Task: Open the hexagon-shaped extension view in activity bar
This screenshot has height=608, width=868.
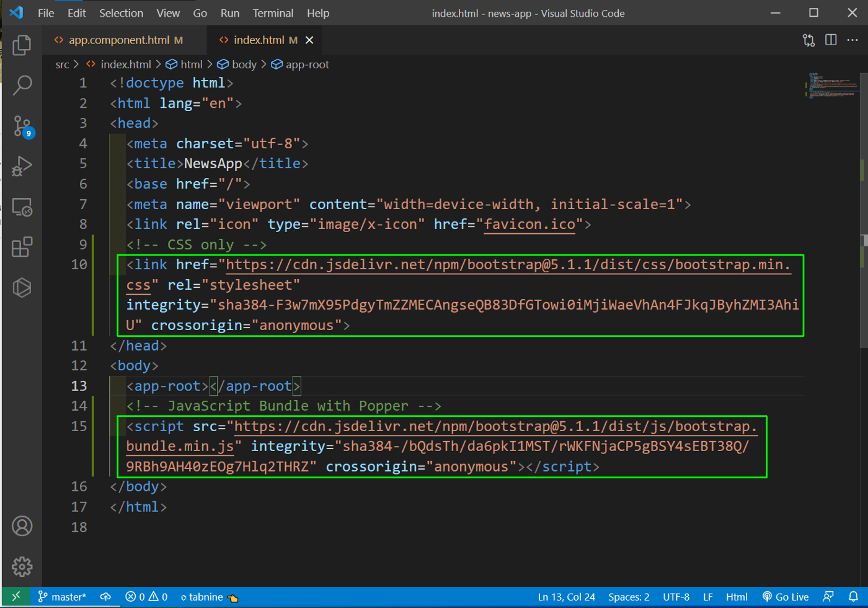Action: pos(22,287)
